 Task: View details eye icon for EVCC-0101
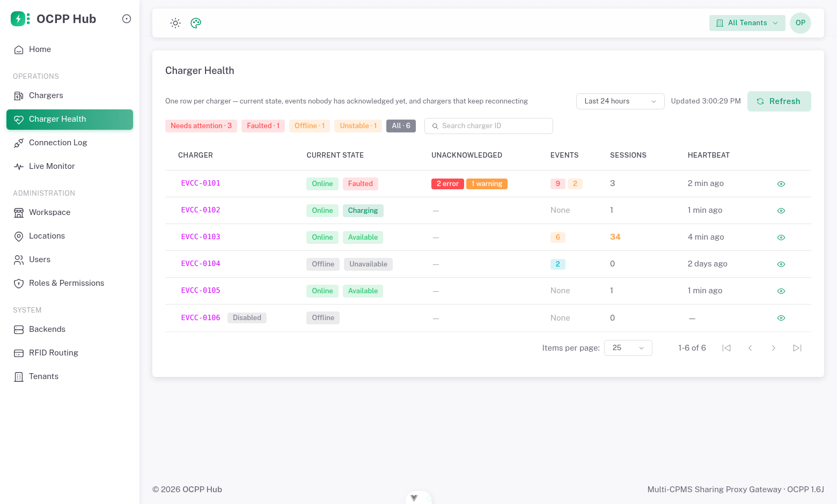click(781, 184)
